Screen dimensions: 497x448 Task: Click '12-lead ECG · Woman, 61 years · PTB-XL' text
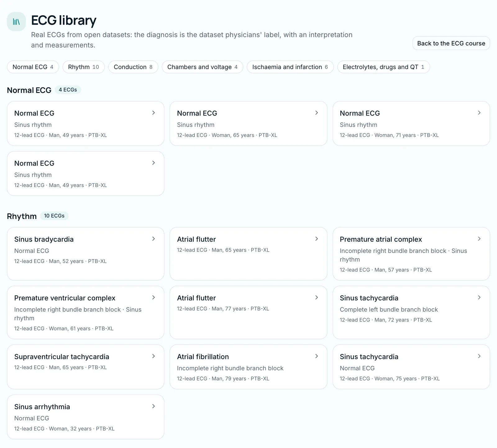point(64,329)
